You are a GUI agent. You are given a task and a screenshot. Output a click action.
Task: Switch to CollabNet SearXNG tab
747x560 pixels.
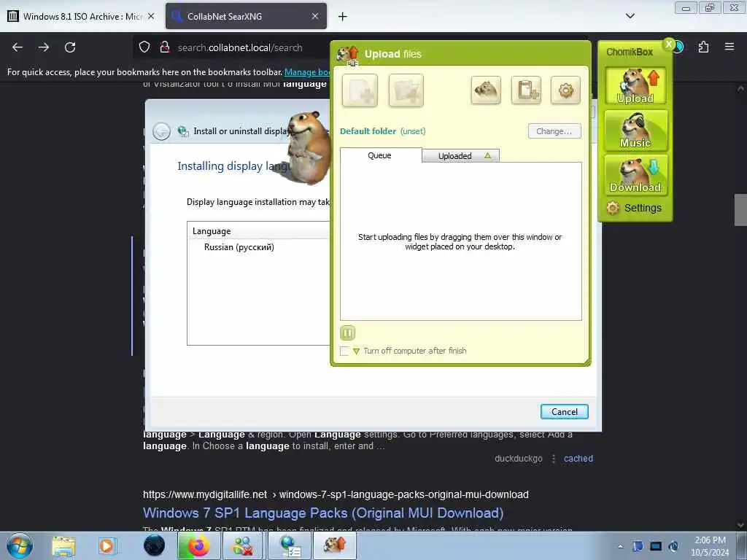point(246,16)
